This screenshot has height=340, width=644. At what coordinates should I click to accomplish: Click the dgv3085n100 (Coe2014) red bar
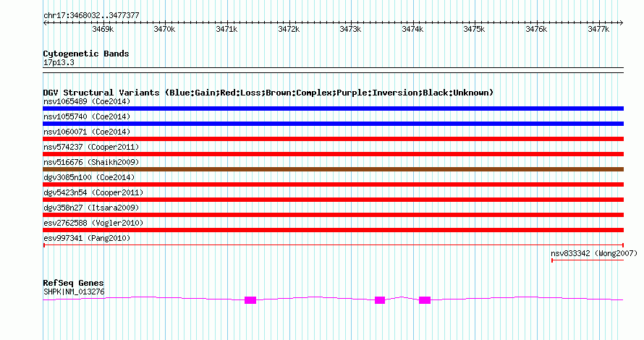click(333, 184)
